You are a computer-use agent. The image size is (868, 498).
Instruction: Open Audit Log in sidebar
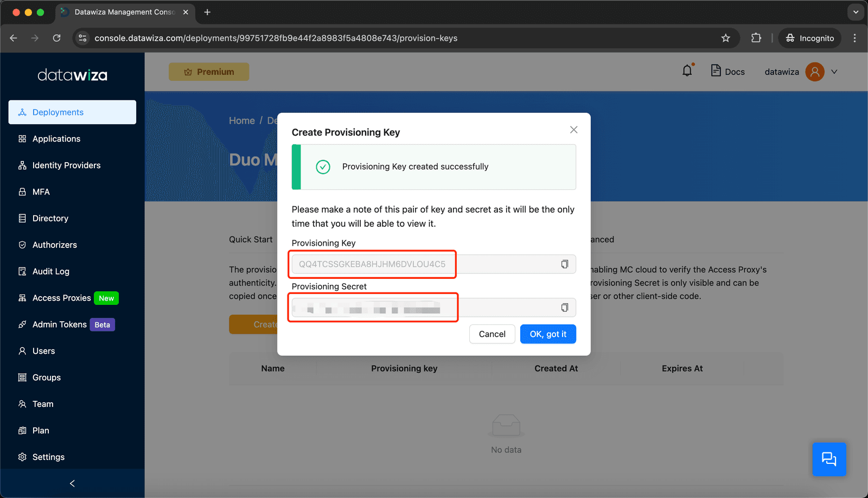[x=72, y=271]
